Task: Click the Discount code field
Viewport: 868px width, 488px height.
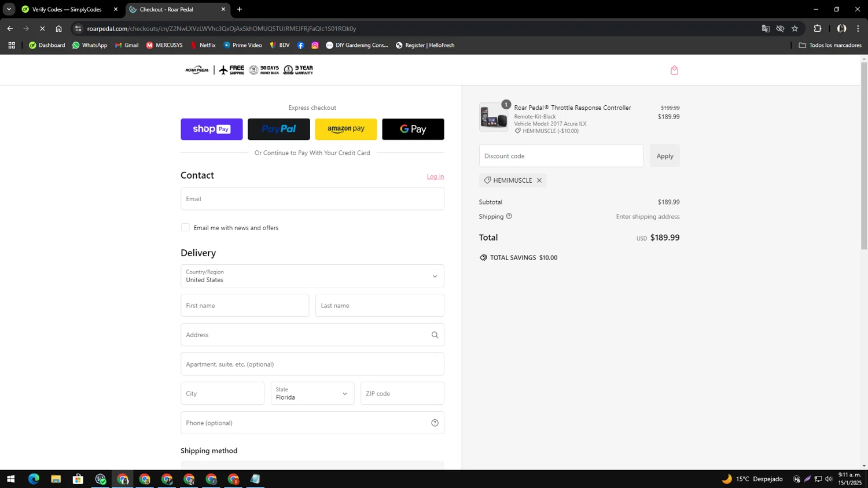Action: tap(561, 156)
